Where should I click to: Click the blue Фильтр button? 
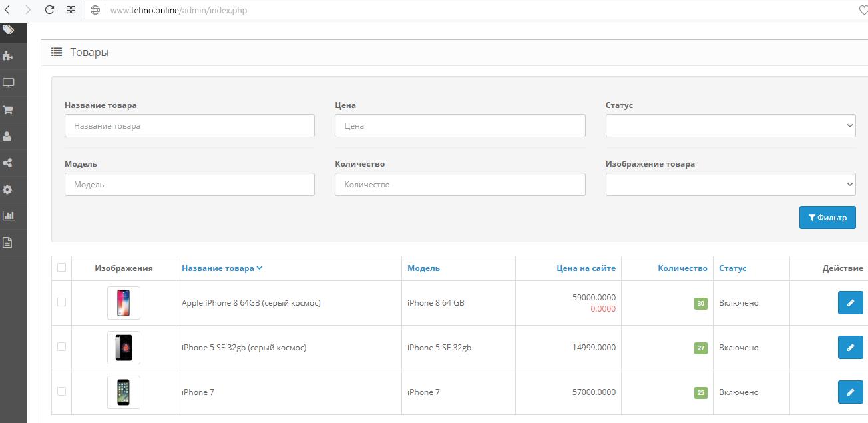pyautogui.click(x=827, y=218)
